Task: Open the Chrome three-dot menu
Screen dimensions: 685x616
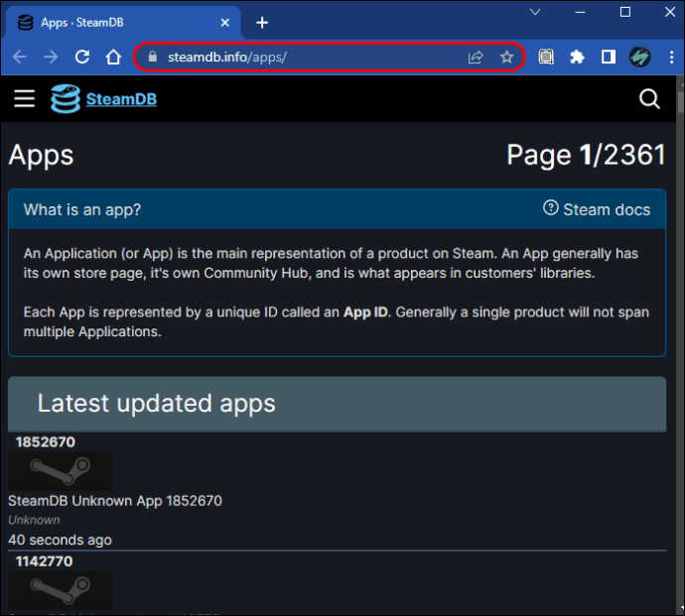Action: (671, 57)
